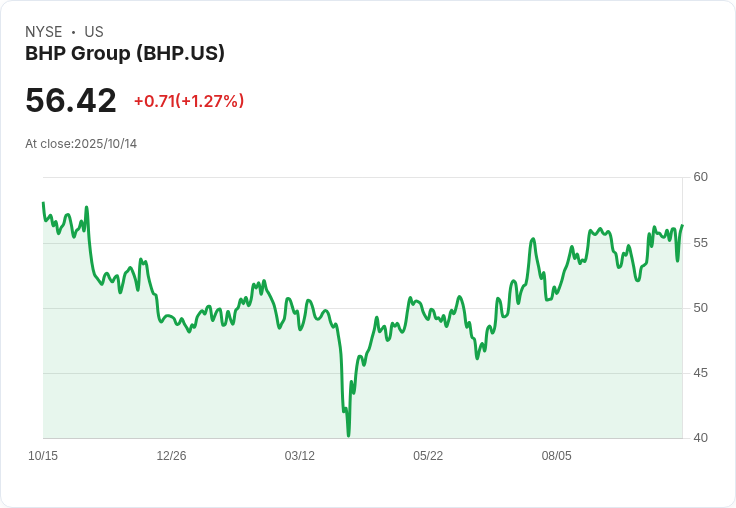The width and height of the screenshot is (736, 508).
Task: Select the 55 price axis label
Action: tap(701, 242)
